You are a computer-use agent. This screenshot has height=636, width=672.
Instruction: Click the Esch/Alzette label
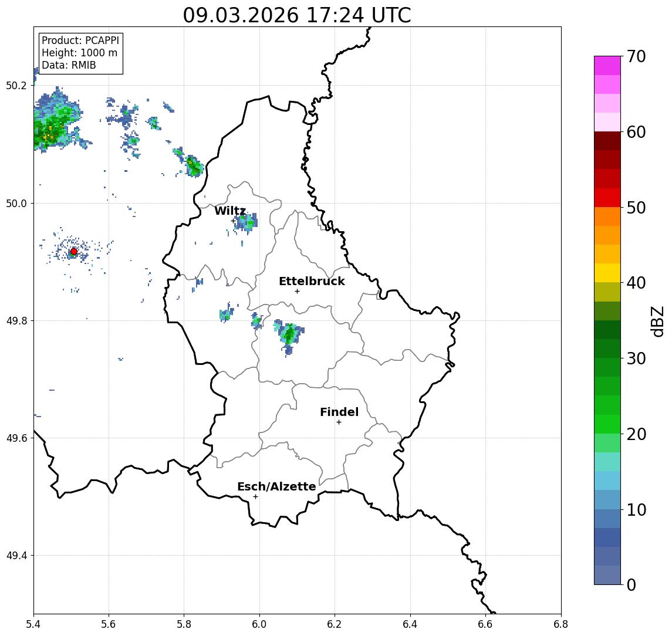click(276, 486)
